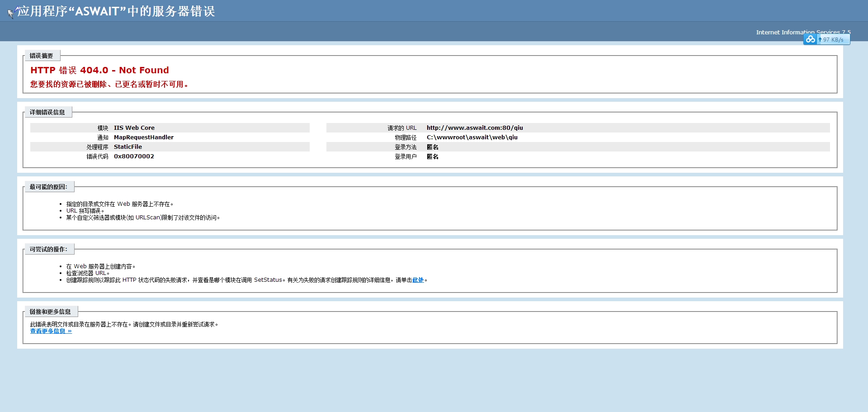Image resolution: width=868 pixels, height=412 pixels.
Task: Click the HTTP 错误 404.0 - Not Found title
Action: [99, 71]
